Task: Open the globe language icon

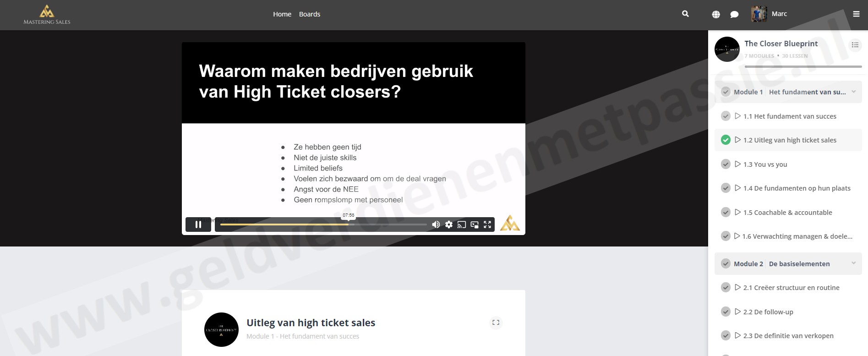Action: click(x=716, y=14)
